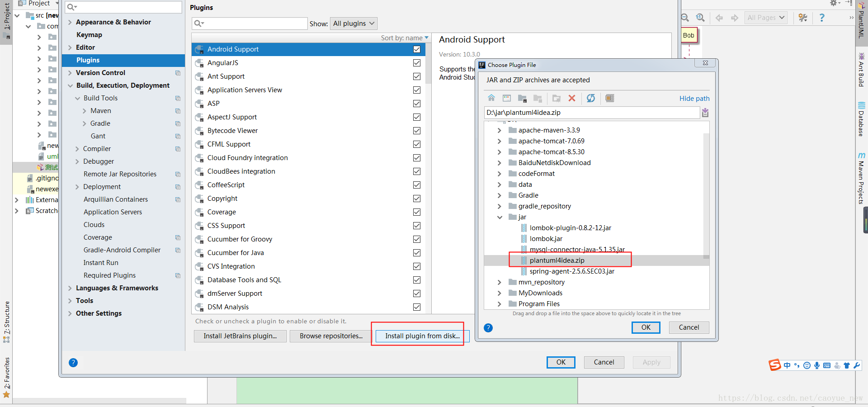Expand Appearance & Behavior settings node
868x407 pixels.
click(x=70, y=22)
